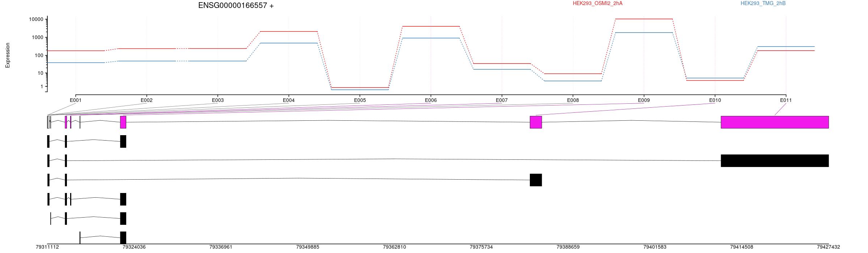The height and width of the screenshot is (253, 868).
Task: Click the 1000 y-axis tick label
Action: [x=37, y=38]
